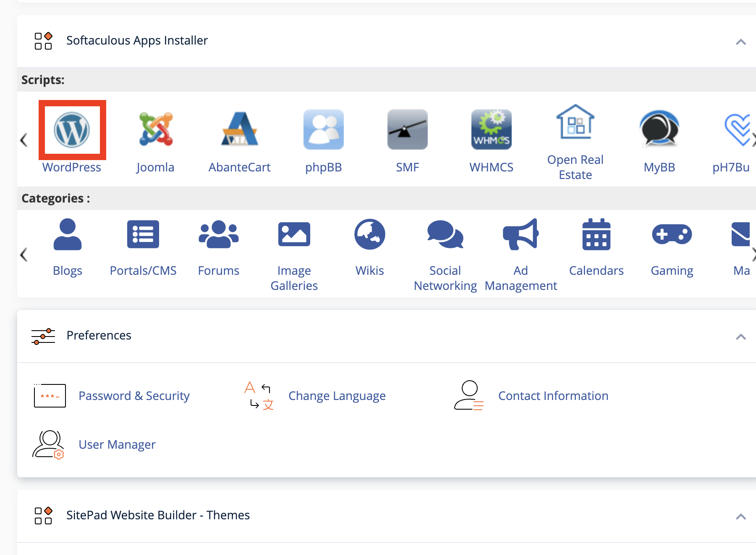Image resolution: width=756 pixels, height=555 pixels.
Task: Select the Ad Management megaphone icon
Action: coord(521,234)
